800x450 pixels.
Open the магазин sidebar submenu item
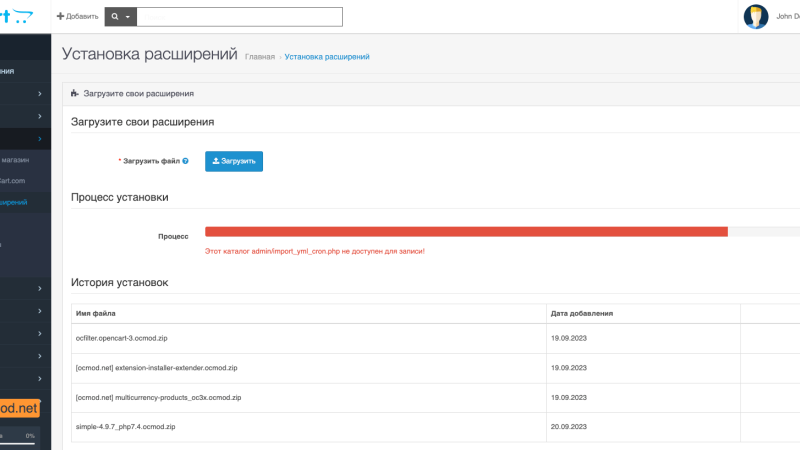(x=15, y=160)
